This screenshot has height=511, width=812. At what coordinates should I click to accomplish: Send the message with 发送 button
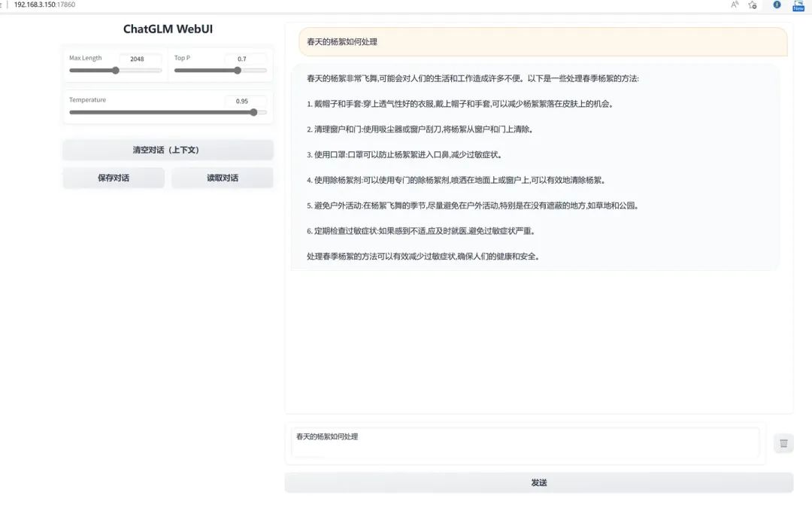[538, 482]
